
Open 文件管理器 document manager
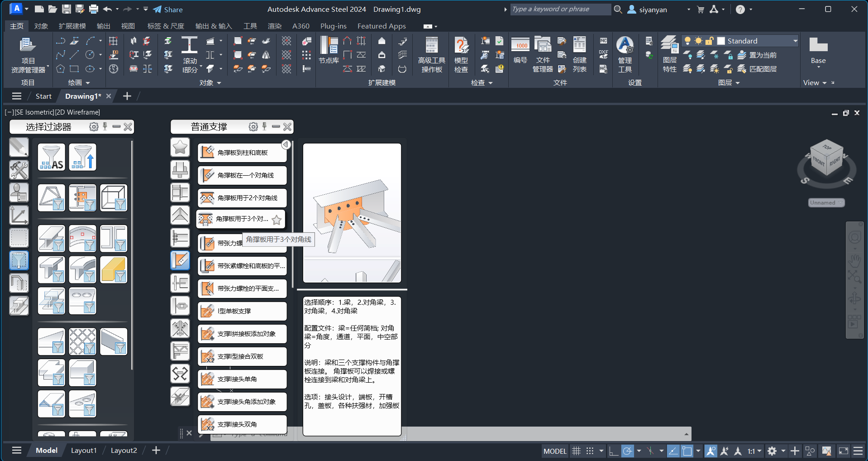(543, 55)
